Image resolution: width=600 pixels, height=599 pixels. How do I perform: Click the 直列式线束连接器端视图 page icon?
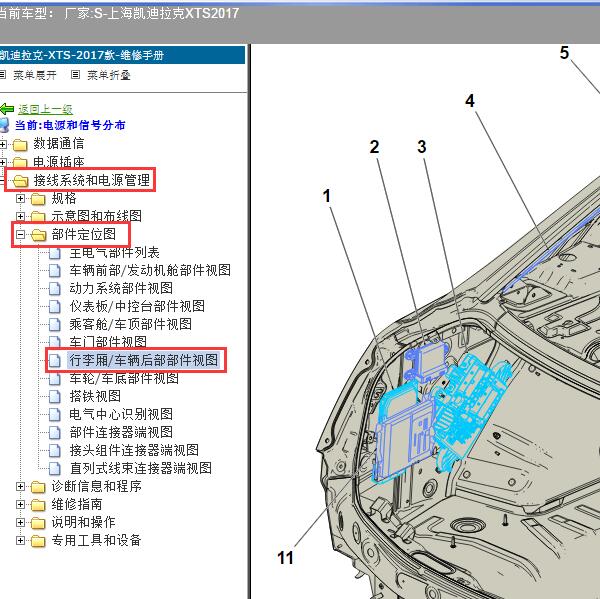tap(55, 468)
